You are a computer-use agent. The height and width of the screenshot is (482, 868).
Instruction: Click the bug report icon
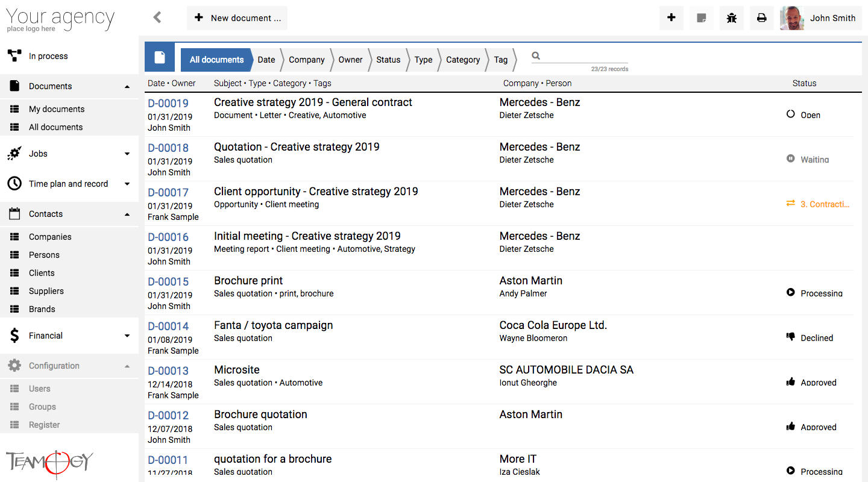(x=732, y=18)
